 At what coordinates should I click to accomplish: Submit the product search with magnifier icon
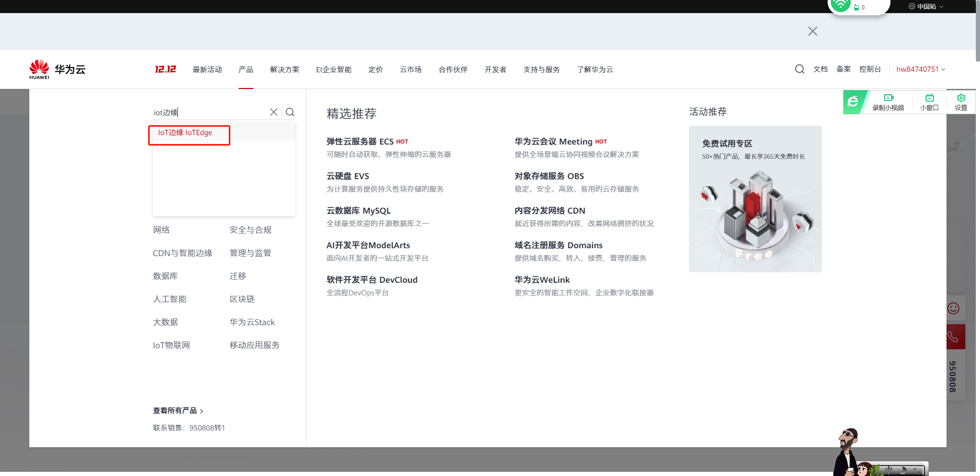(x=290, y=112)
